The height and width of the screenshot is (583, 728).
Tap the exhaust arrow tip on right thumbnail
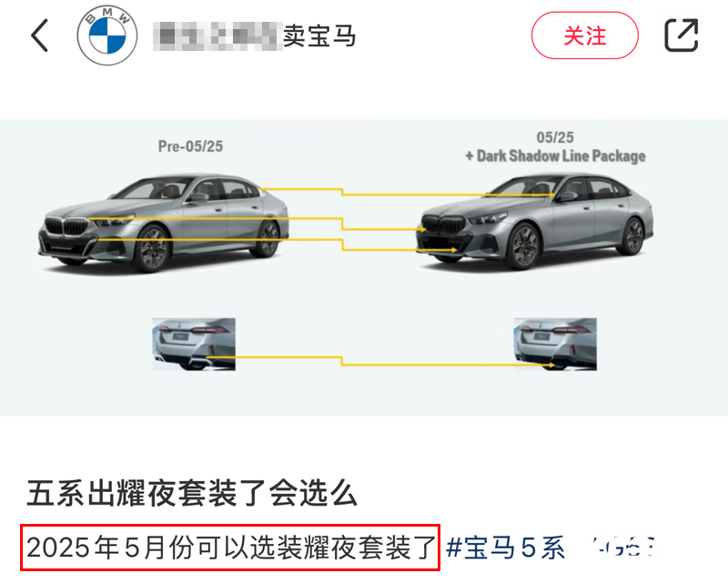(x=551, y=366)
